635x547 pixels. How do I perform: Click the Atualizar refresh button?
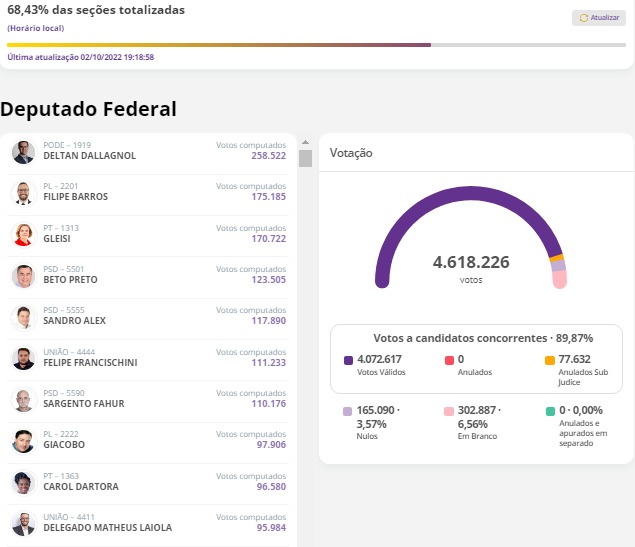(598, 18)
